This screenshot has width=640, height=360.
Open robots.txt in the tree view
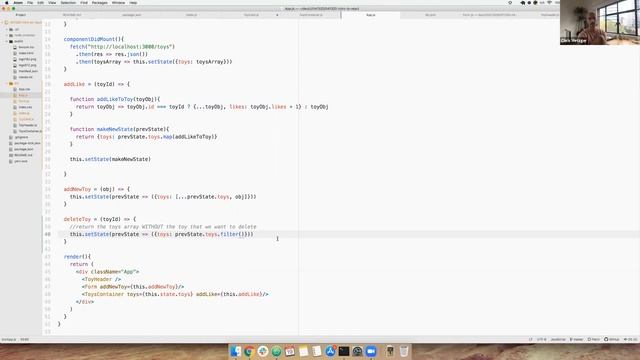25,77
